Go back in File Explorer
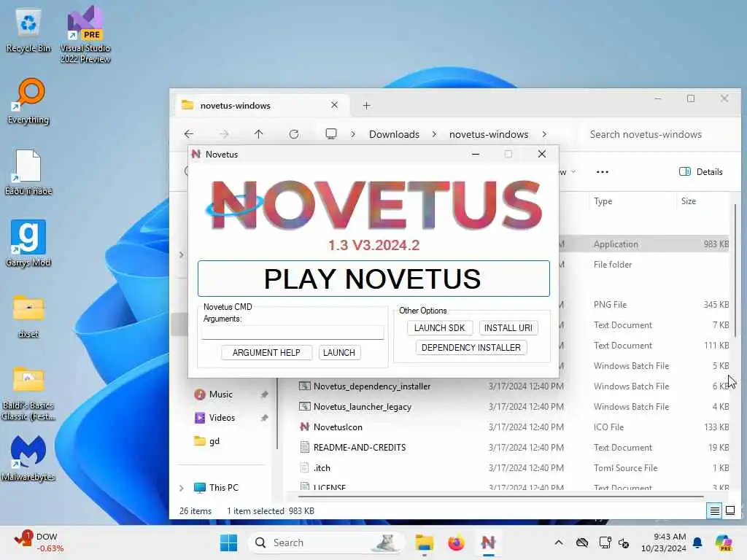This screenshot has width=747, height=560. point(189,134)
